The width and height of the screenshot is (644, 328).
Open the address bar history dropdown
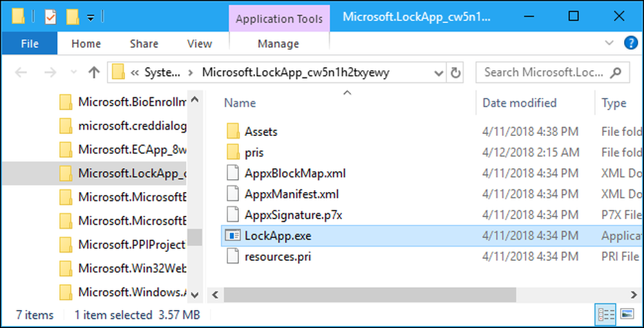tap(438, 73)
